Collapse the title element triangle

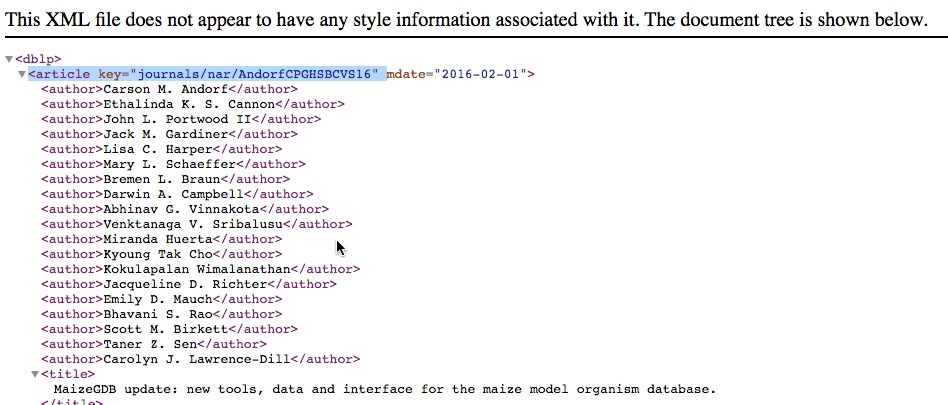click(34, 374)
